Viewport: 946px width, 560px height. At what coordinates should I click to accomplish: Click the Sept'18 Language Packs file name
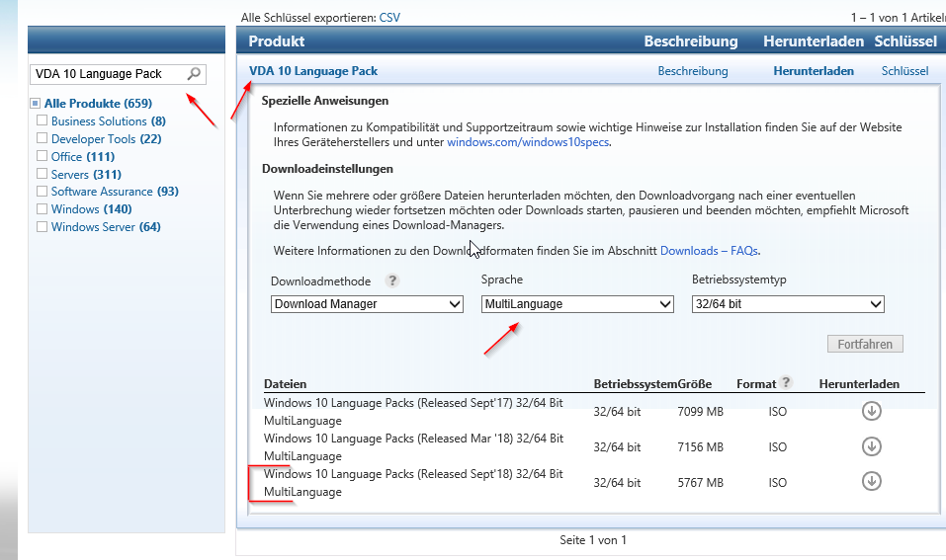413,483
